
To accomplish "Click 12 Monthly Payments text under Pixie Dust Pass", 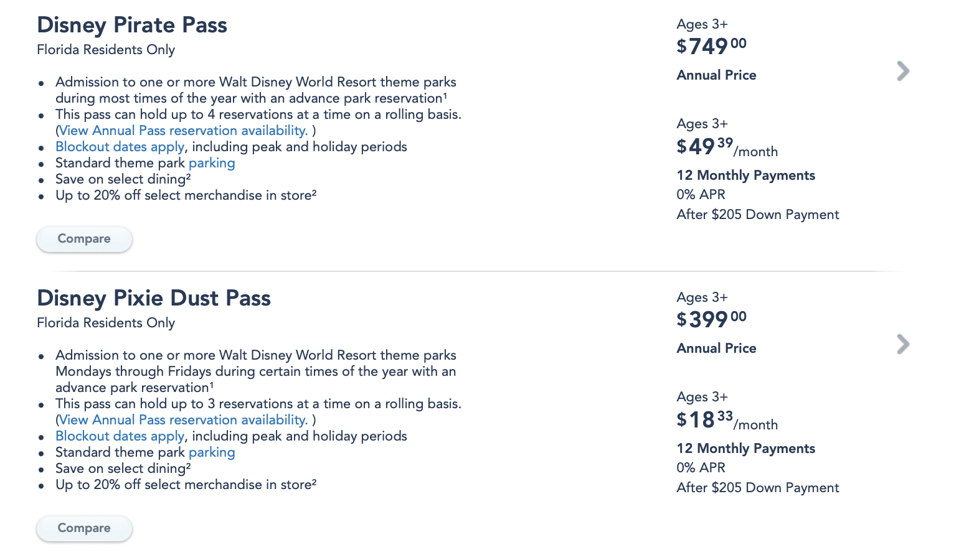I will (x=746, y=449).
